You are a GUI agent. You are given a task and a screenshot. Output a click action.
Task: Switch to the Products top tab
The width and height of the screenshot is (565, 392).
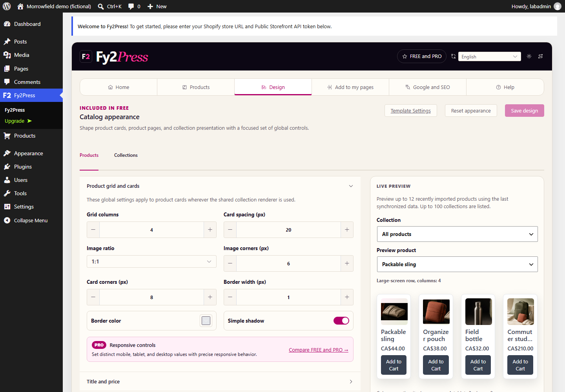(x=196, y=87)
